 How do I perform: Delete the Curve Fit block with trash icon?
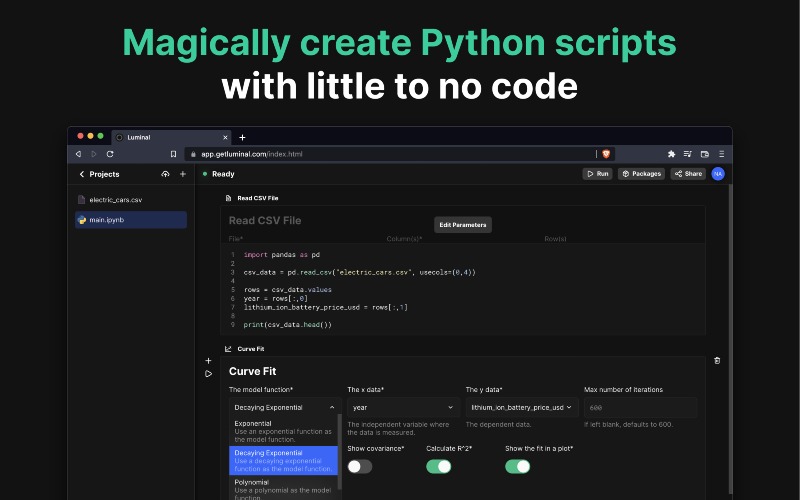click(x=716, y=360)
